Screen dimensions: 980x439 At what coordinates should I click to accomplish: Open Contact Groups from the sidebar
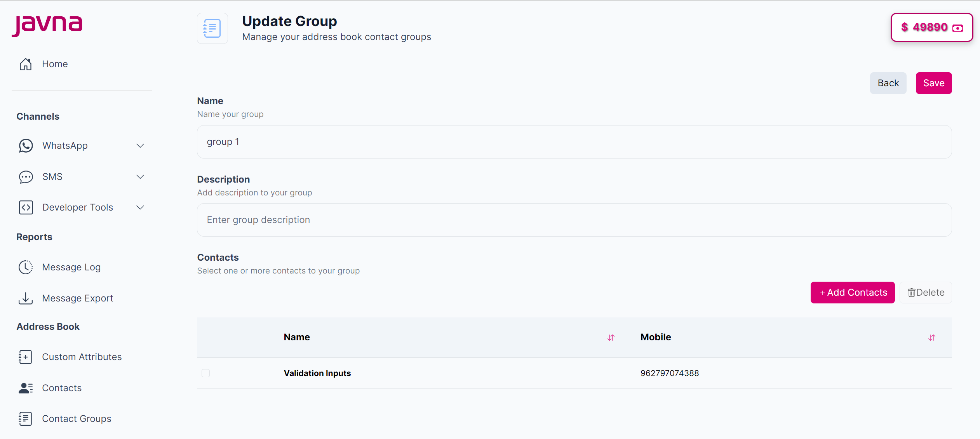pos(77,418)
